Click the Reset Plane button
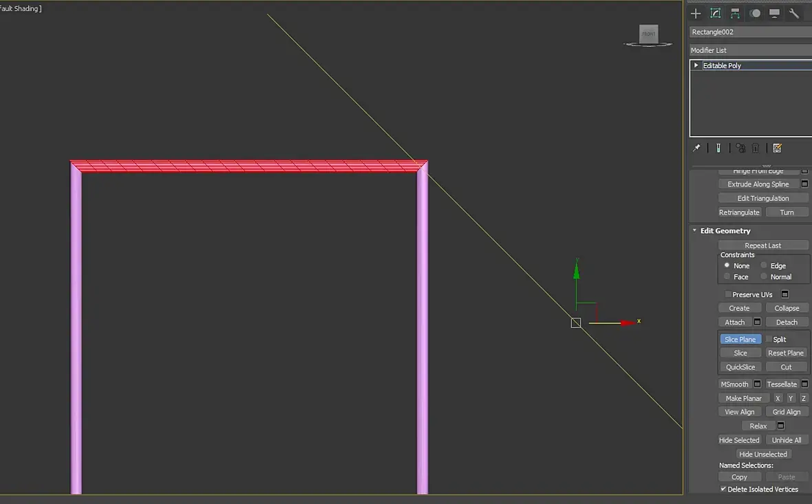Screen dimensions: 812x504 click(x=786, y=353)
